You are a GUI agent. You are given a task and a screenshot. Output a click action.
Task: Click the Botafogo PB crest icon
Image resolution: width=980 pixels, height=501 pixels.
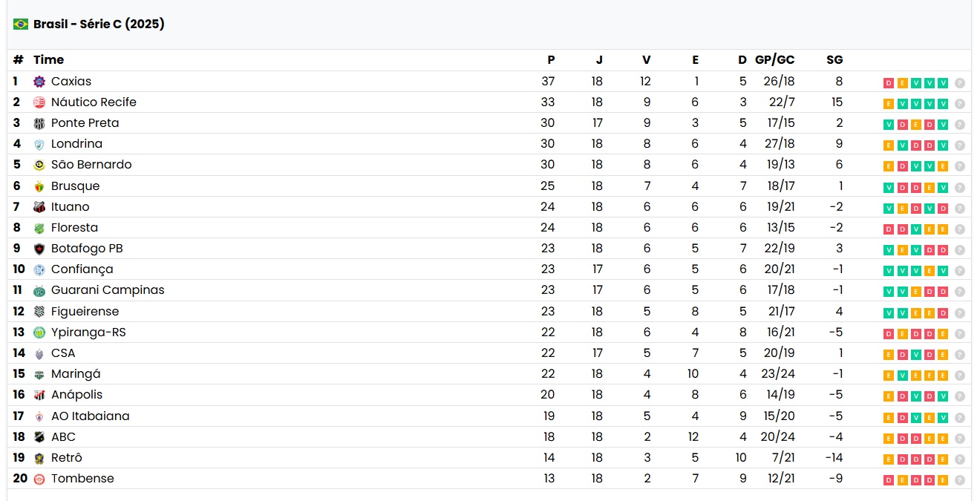pos(39,249)
